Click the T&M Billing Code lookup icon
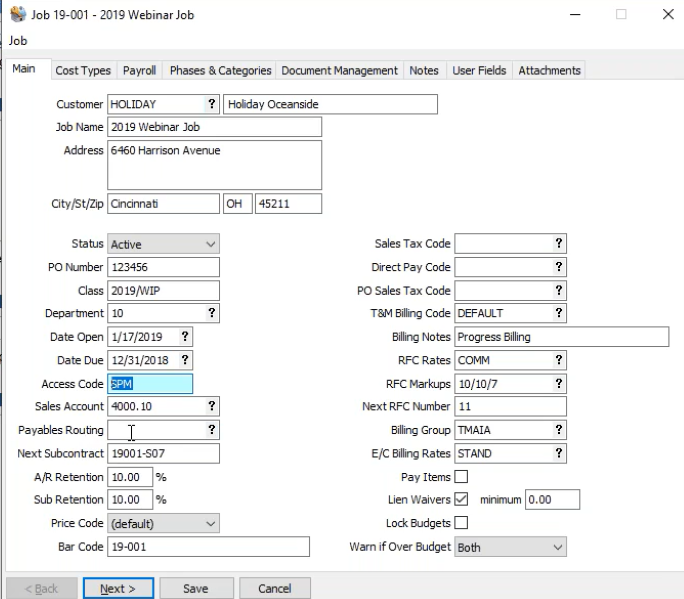Image resolution: width=684 pixels, height=599 pixels. click(x=559, y=313)
